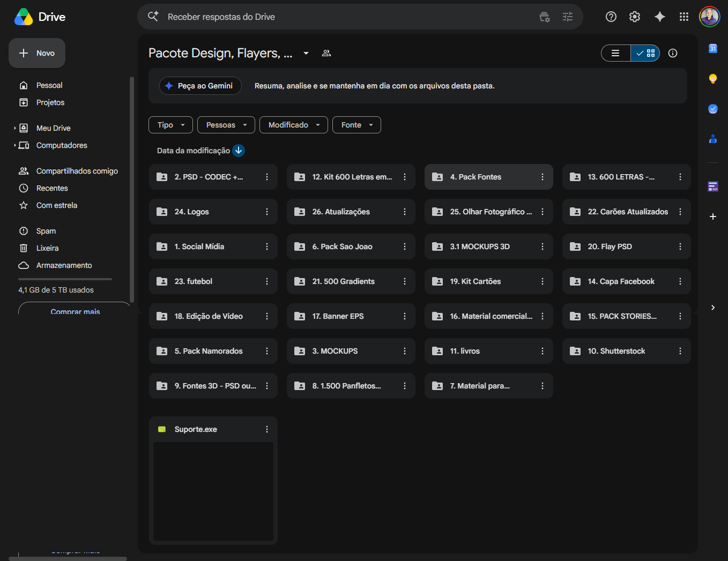Open the 1. Social Mídia folder
728x561 pixels.
coord(213,246)
